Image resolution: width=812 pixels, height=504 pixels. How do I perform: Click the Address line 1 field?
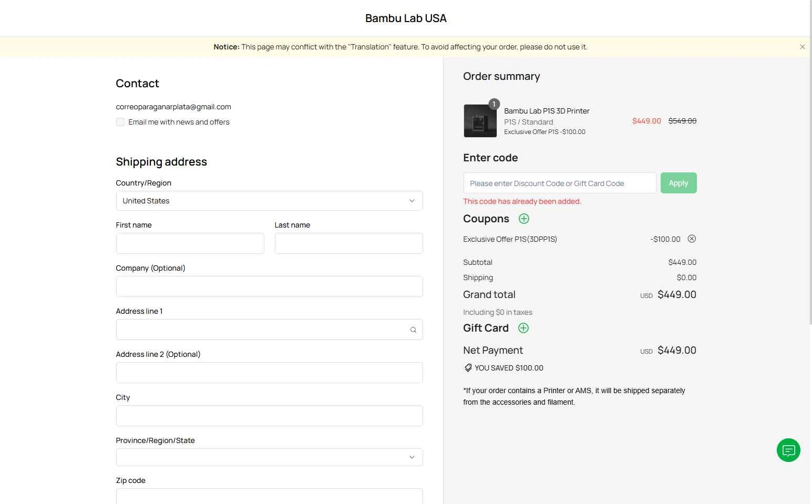click(x=262, y=330)
